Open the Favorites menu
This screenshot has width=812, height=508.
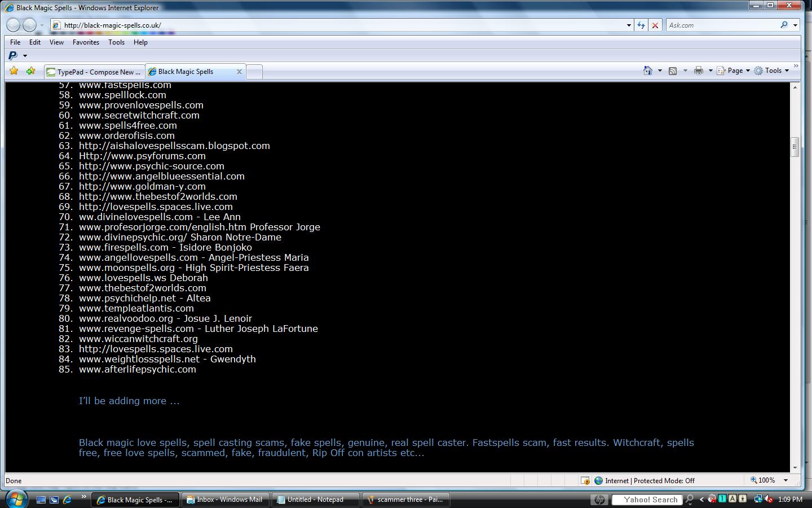86,42
